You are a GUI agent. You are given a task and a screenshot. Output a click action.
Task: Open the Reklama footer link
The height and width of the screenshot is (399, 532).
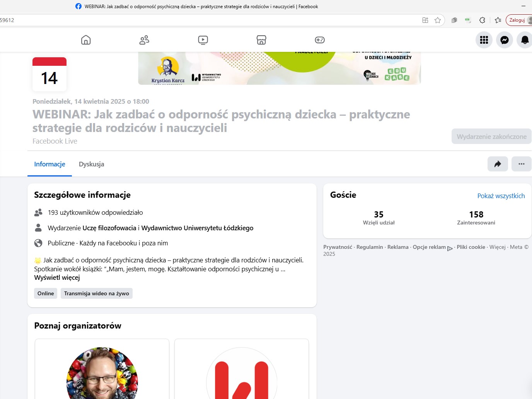point(398,247)
